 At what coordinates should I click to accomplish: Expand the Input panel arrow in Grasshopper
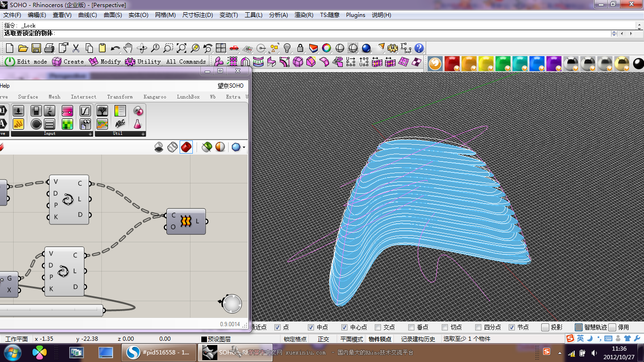[90, 134]
